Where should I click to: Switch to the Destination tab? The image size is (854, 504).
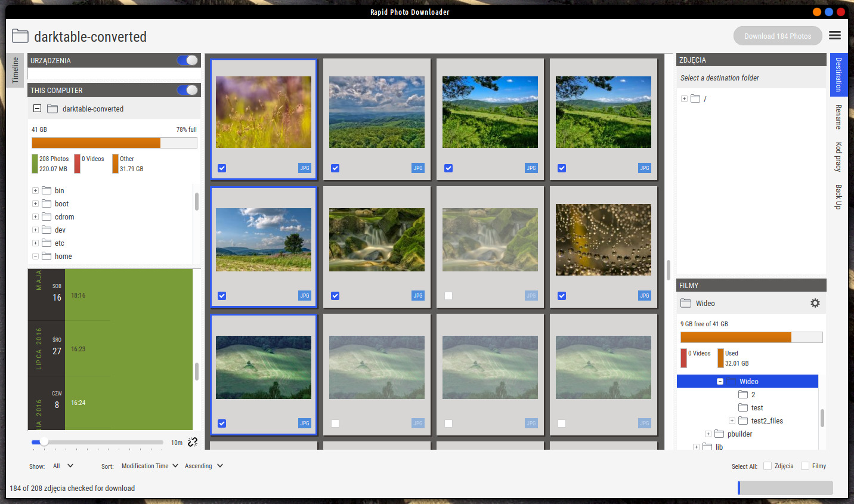click(x=838, y=75)
